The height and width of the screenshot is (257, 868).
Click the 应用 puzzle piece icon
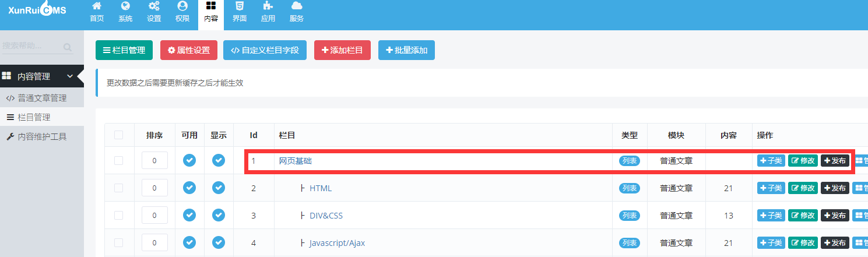click(x=268, y=7)
